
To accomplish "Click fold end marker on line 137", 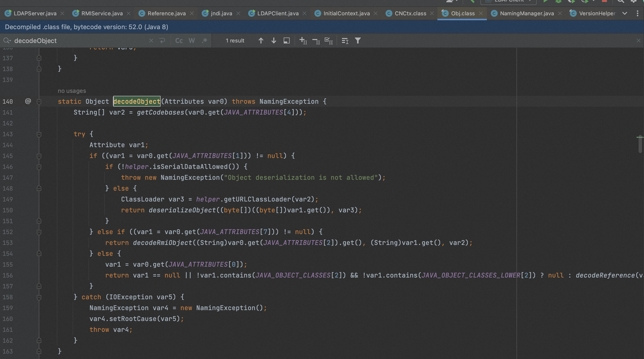I will [39, 58].
